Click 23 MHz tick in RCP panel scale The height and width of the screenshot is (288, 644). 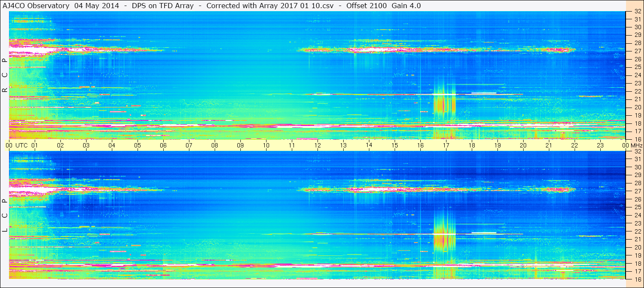pos(637,83)
